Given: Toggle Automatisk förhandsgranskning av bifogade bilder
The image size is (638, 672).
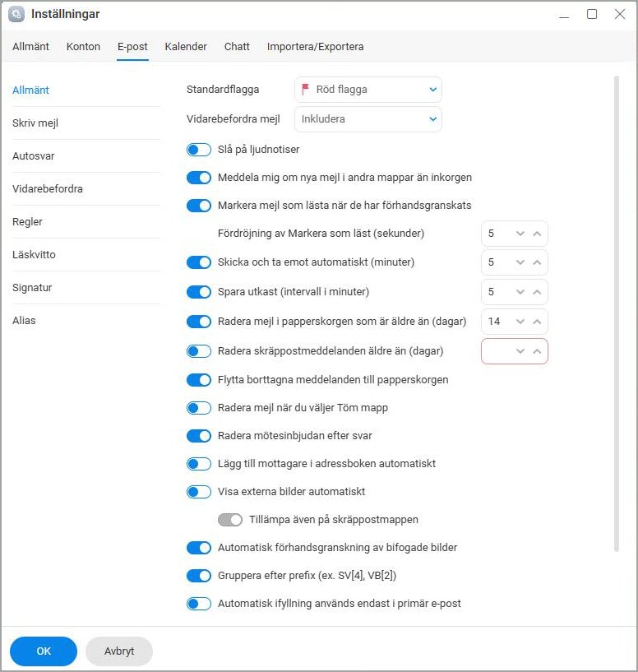Looking at the screenshot, I should click(199, 548).
